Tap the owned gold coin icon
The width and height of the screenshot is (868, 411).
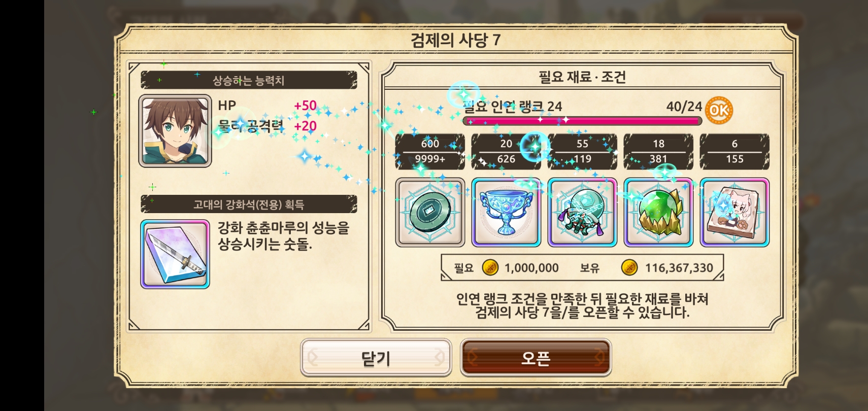pos(629,267)
